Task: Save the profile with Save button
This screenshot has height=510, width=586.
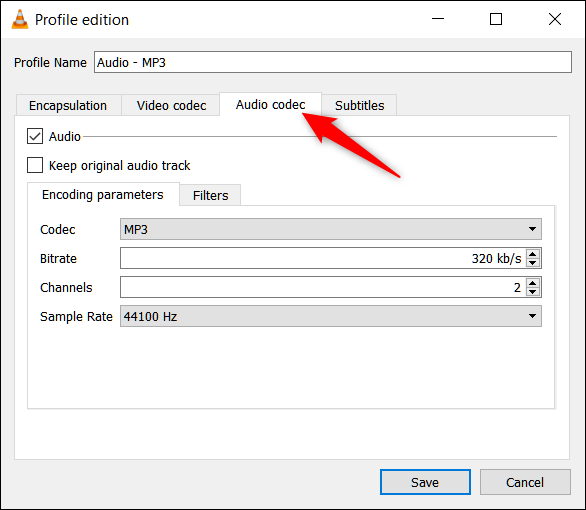Action: pyautogui.click(x=425, y=482)
